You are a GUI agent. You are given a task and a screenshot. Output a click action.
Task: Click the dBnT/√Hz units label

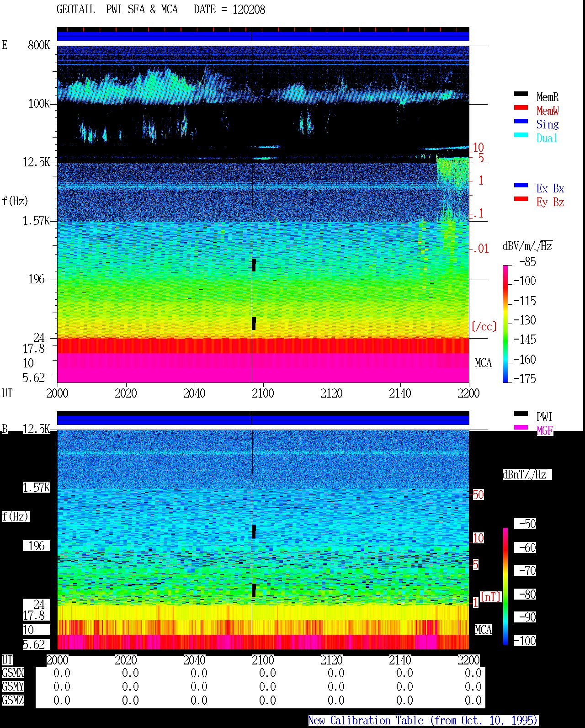[x=527, y=474]
